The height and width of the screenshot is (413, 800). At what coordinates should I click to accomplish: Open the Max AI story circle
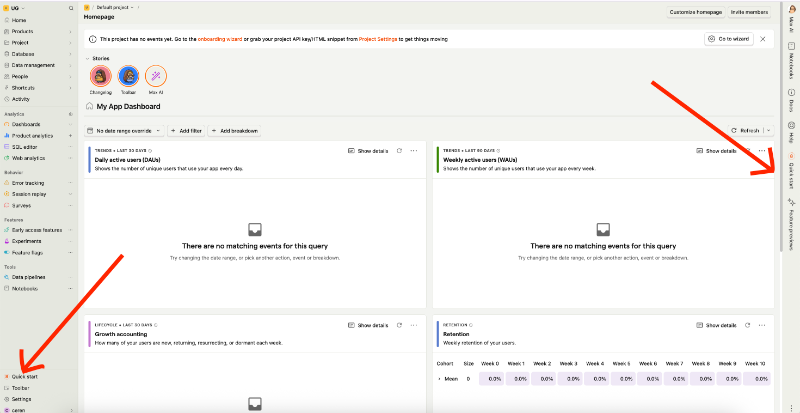point(156,77)
